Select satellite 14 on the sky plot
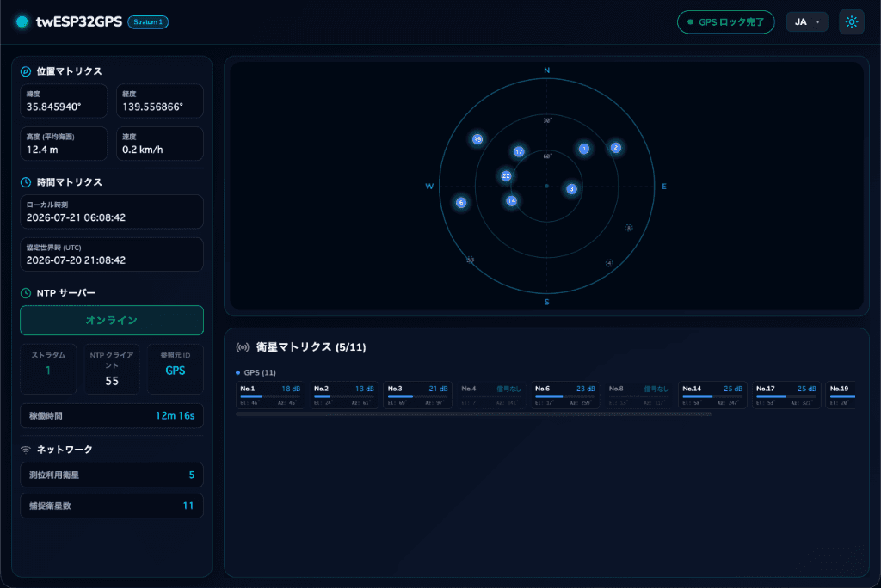 511,200
